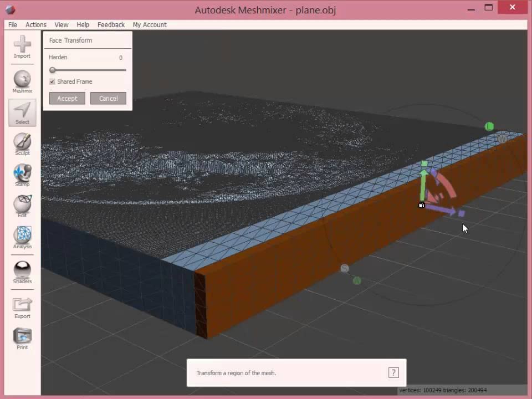Click the green scale square handle
Image resolution: width=532 pixels, height=399 pixels.
tap(424, 164)
